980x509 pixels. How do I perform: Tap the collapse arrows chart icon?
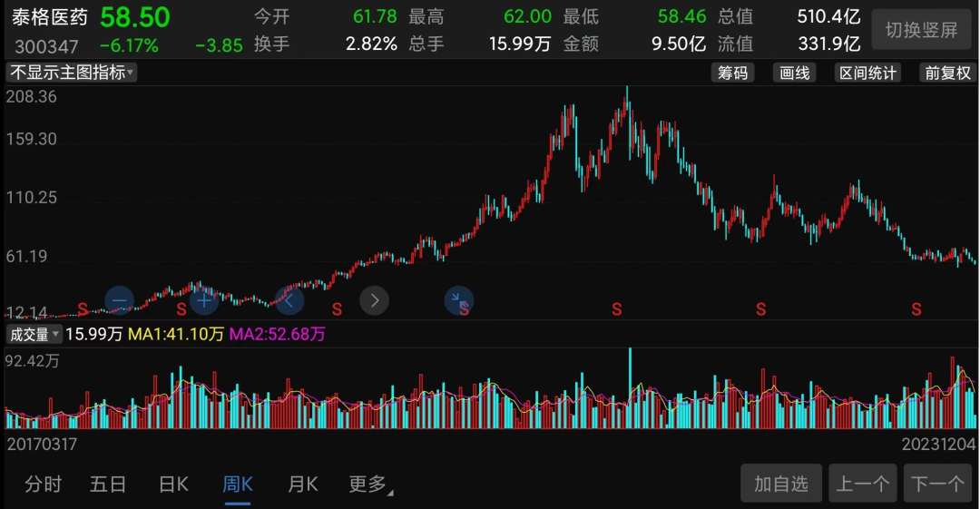pyautogui.click(x=459, y=301)
